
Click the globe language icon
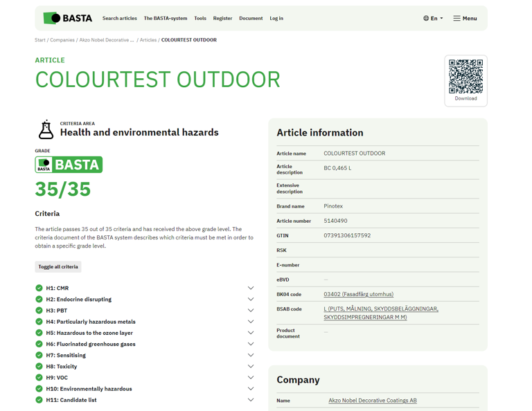point(426,19)
